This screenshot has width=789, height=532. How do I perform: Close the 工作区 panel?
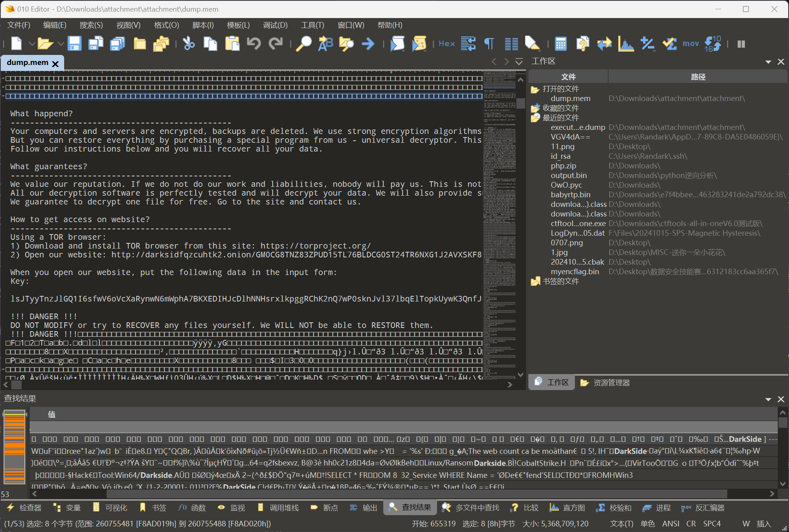[x=781, y=62]
